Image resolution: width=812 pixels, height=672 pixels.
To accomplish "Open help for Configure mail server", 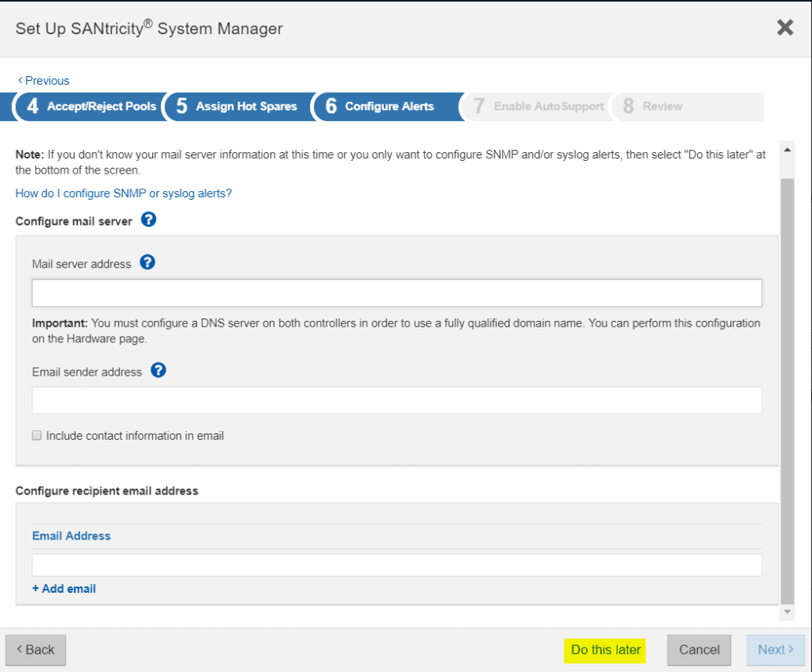I will pyautogui.click(x=148, y=220).
